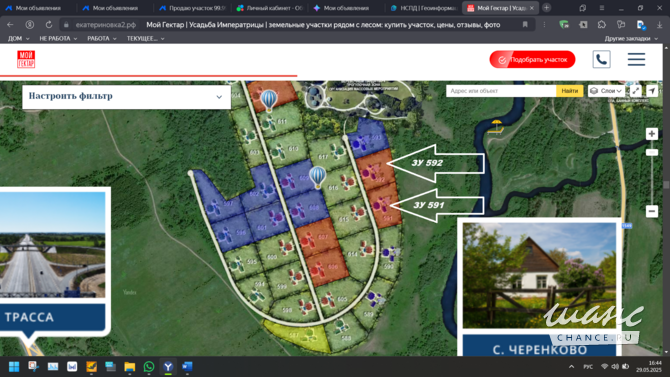The width and height of the screenshot is (670, 377).
Task: Click the phone call icon in header
Action: [x=601, y=59]
